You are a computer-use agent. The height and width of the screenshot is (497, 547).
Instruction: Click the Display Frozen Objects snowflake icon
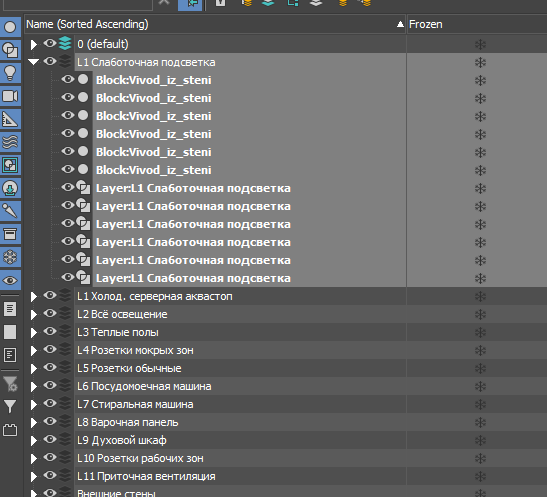pyautogui.click(x=10, y=257)
